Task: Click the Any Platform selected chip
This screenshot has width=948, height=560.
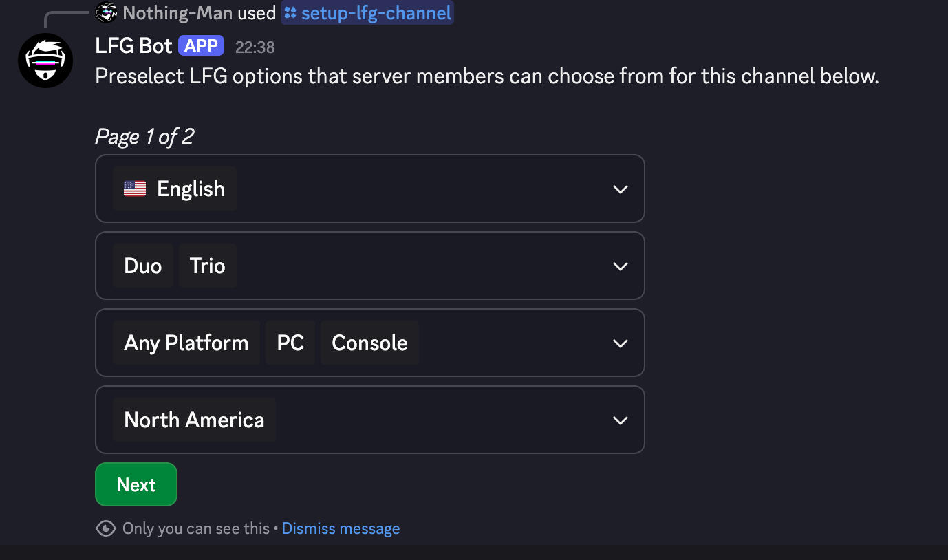Action: [186, 343]
